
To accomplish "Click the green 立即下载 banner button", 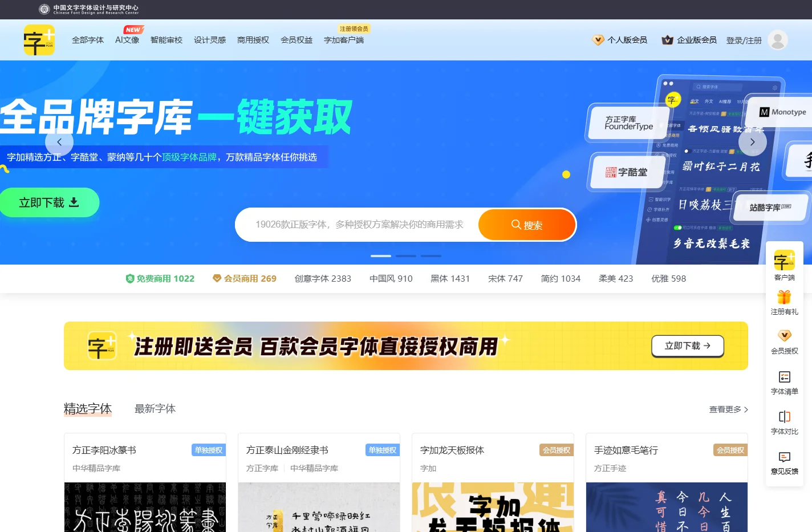I will tap(48, 202).
